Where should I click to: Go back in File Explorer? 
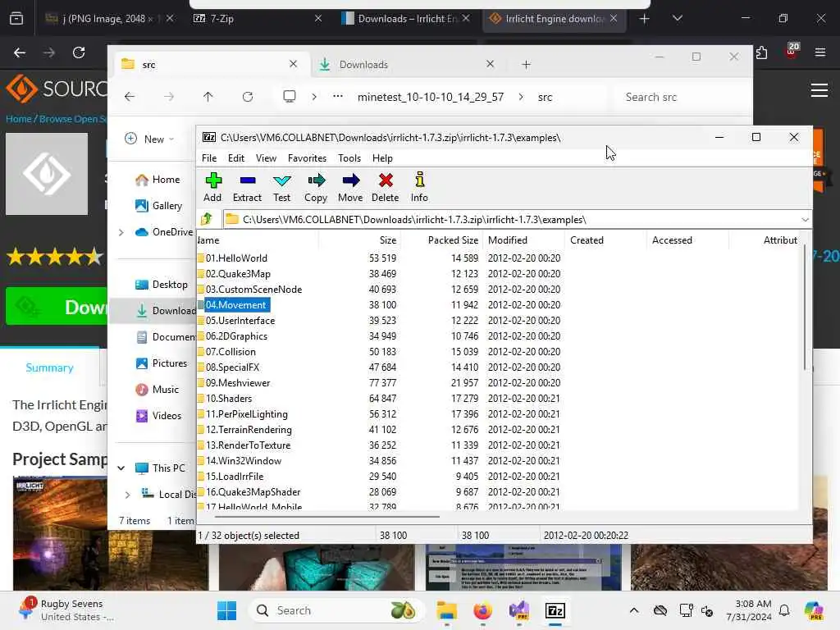click(x=130, y=97)
